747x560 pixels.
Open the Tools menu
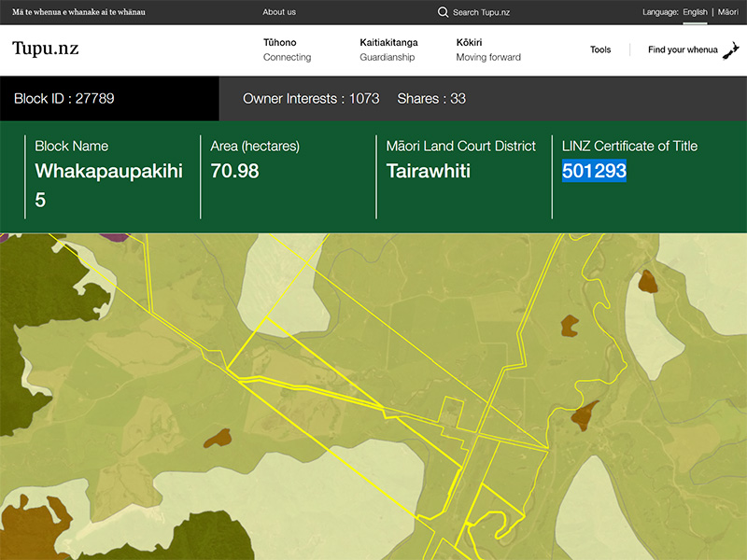[600, 49]
